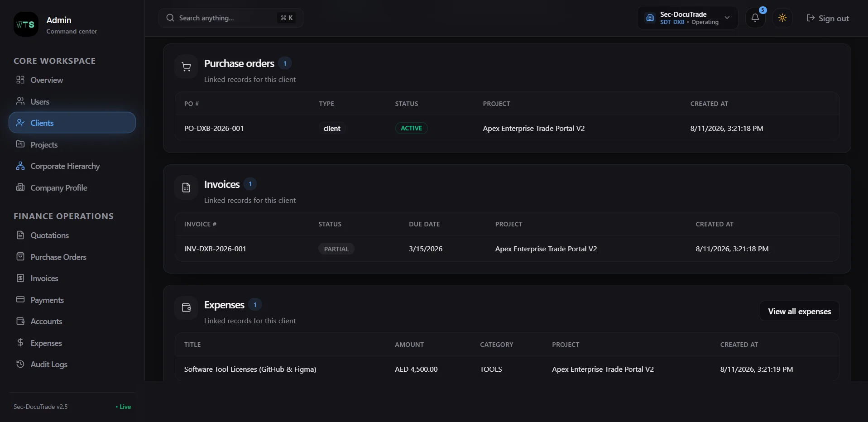Click the Expenses wallet icon
The height and width of the screenshot is (422, 868).
click(186, 308)
